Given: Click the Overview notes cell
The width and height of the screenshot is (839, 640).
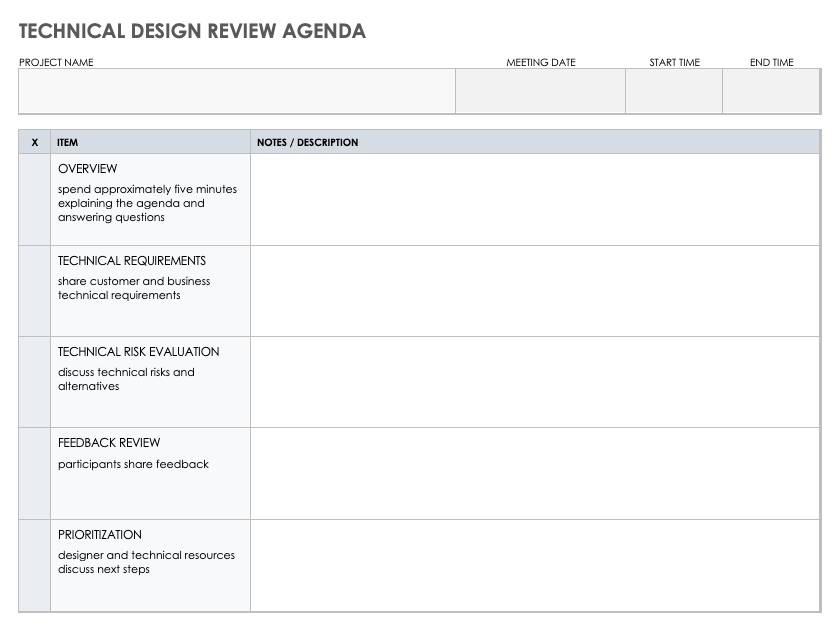Looking at the screenshot, I should tap(534, 199).
